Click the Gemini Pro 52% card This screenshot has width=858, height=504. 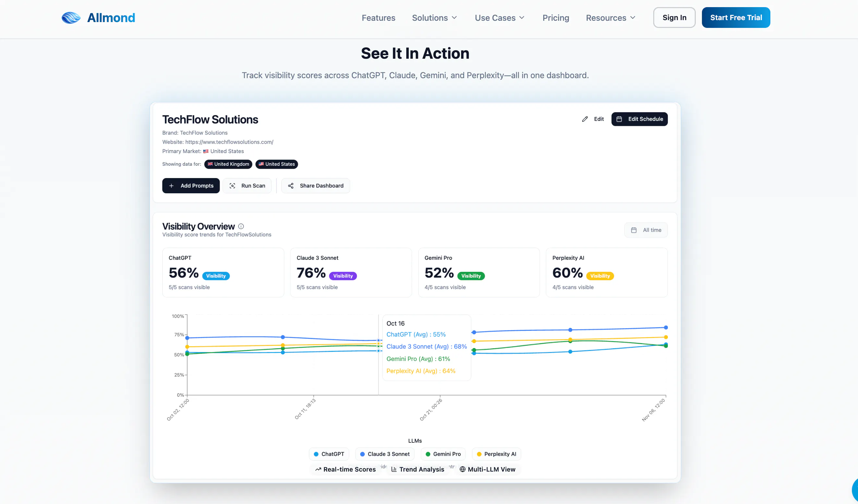point(479,272)
